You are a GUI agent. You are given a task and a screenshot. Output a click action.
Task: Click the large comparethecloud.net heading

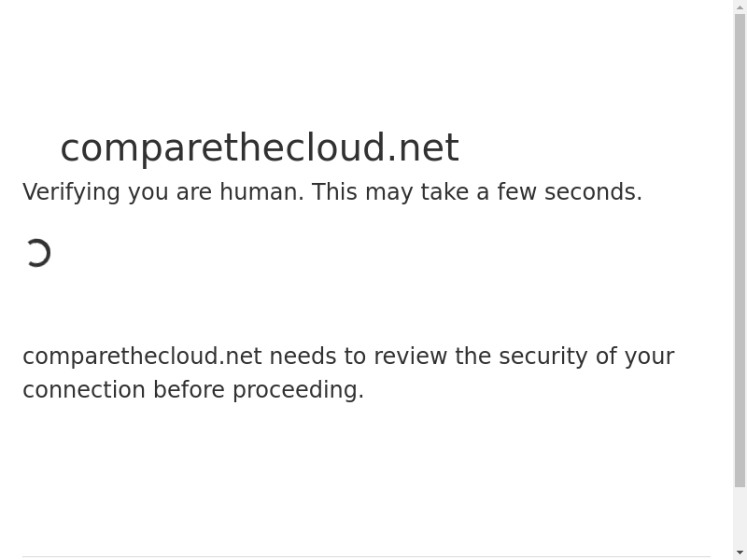260,147
